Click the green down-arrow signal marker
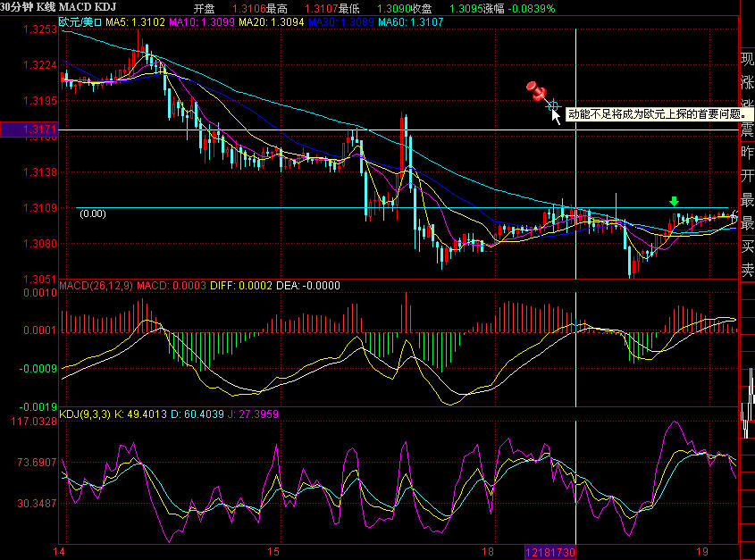The height and width of the screenshot is (560, 755). pos(674,201)
